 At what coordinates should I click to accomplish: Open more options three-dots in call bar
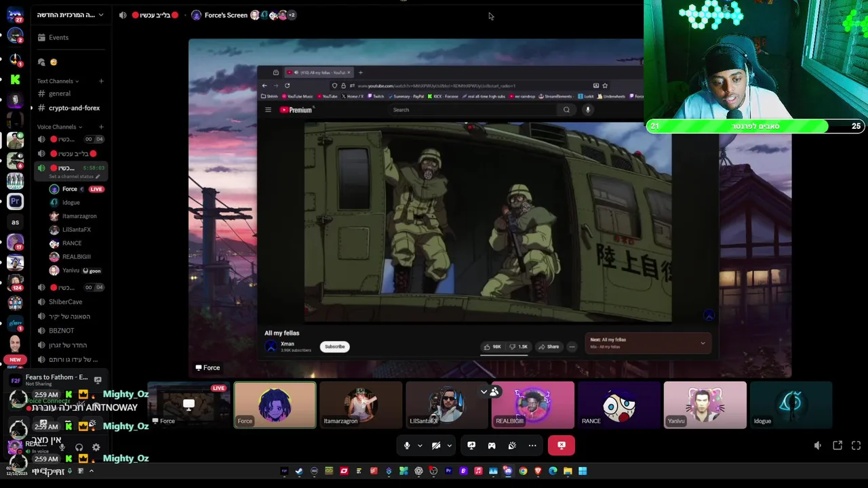[532, 445]
